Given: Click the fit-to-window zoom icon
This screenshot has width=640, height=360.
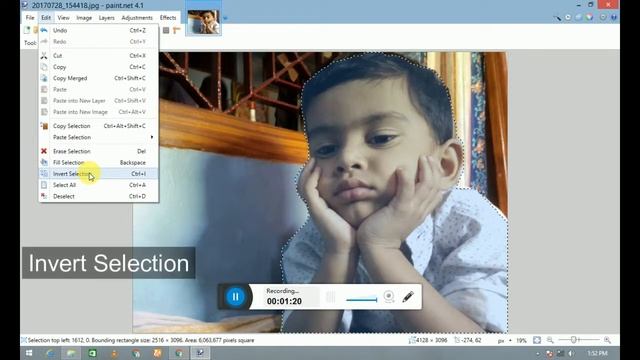Looking at the screenshot, I should pos(537,340).
